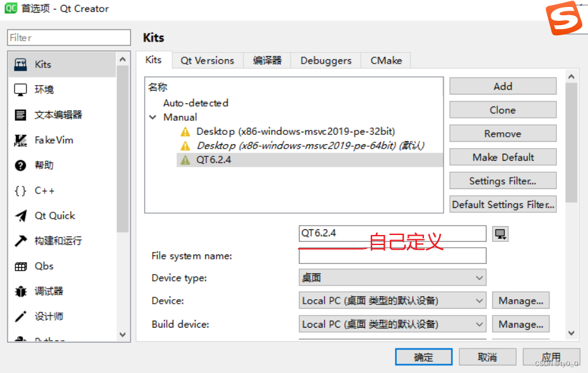Image resolution: width=588 pixels, height=373 pixels.
Task: Select Desktop x86-windows-msvc2019-pe-64bit default kit
Action: tap(310, 146)
